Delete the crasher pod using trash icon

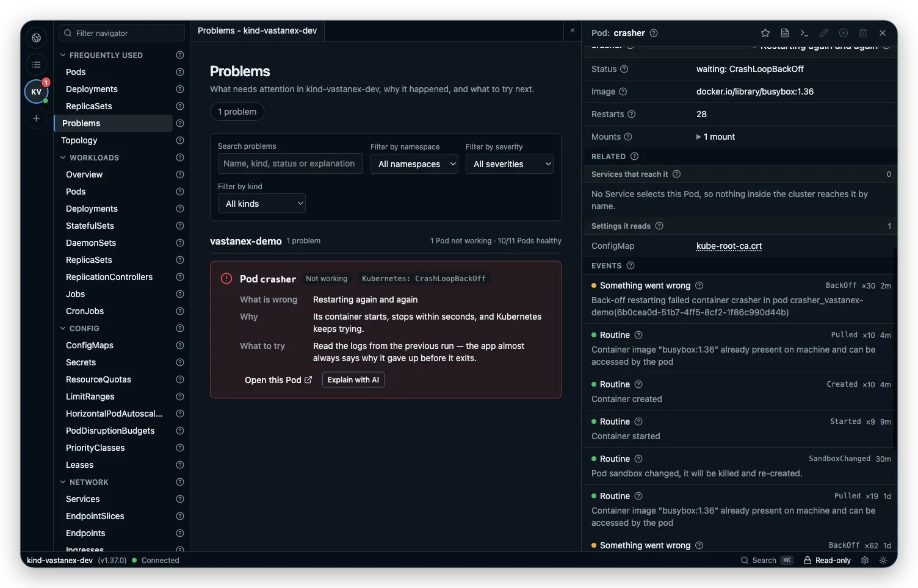click(x=863, y=33)
